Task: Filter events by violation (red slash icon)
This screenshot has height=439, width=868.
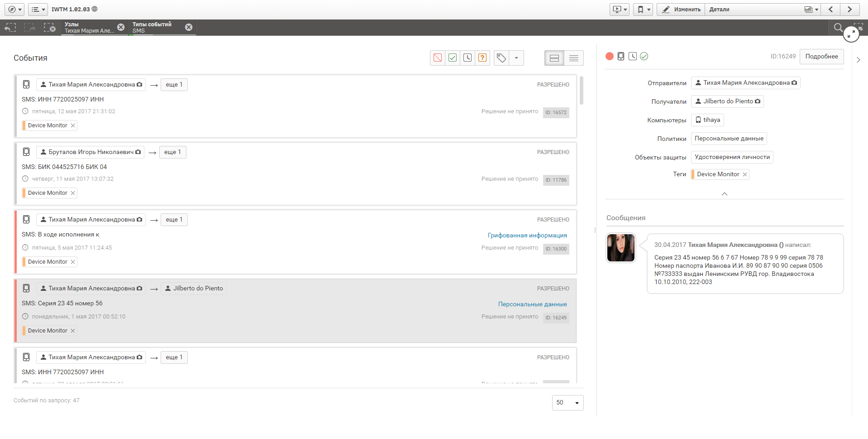Action: pos(438,58)
